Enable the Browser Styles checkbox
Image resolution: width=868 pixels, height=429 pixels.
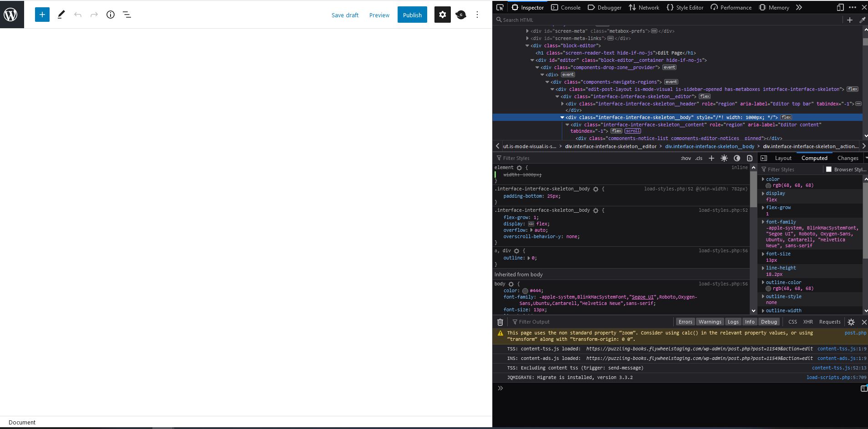[829, 169]
